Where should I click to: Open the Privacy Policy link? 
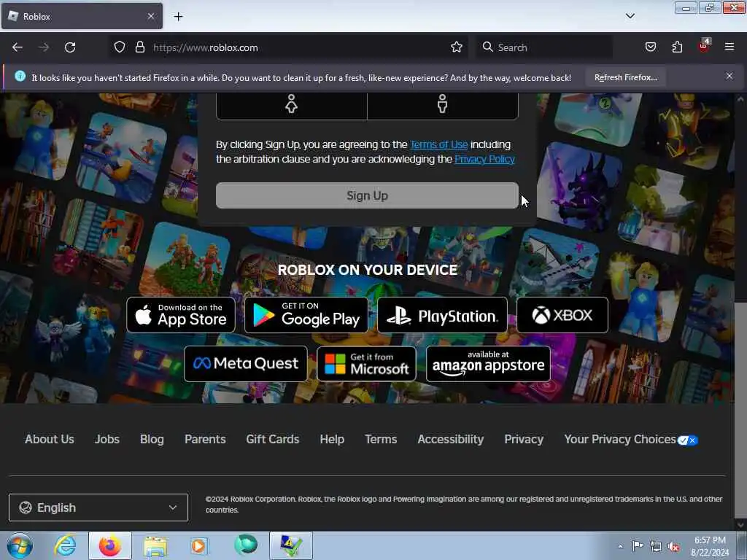pyautogui.click(x=484, y=159)
